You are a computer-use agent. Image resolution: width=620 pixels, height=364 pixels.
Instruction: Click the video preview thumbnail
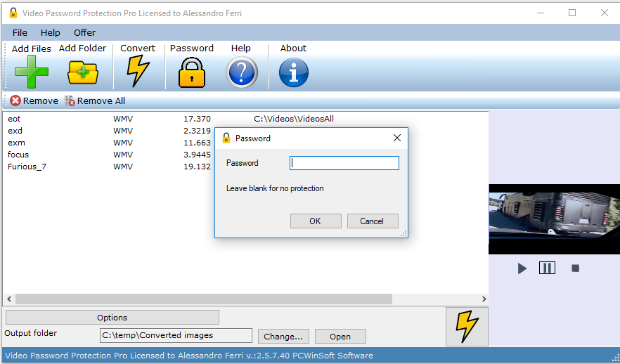554,219
